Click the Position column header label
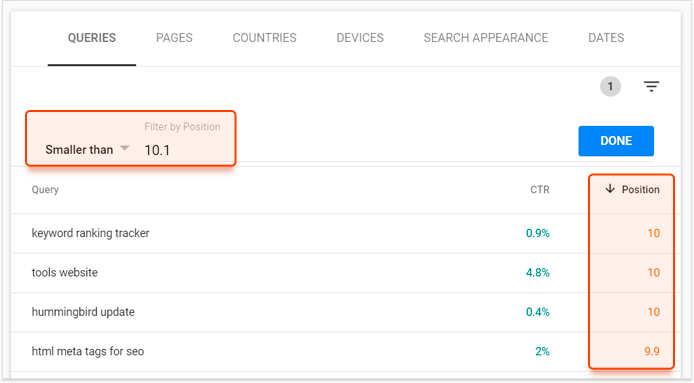The image size is (694, 383). point(640,190)
